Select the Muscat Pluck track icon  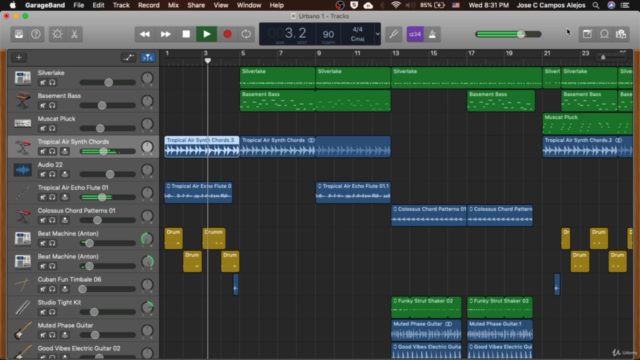pos(22,124)
